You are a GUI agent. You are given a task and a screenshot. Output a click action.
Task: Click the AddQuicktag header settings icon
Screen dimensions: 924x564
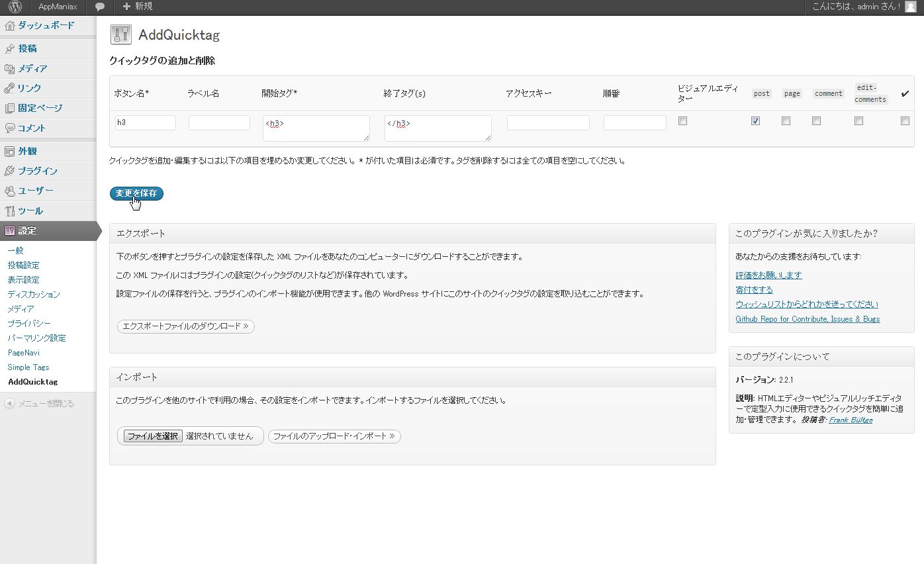(121, 34)
